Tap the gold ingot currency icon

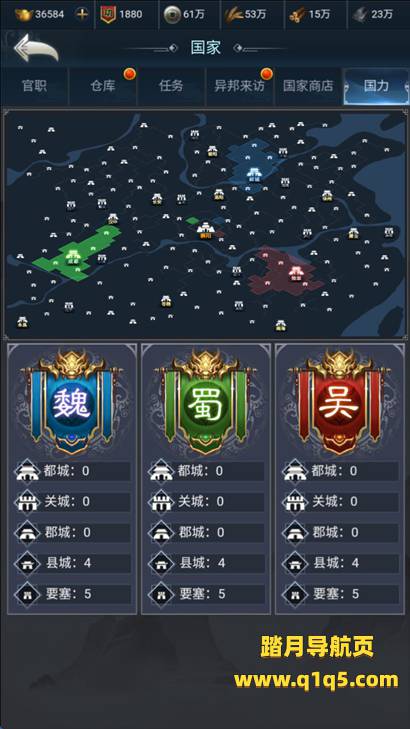24,14
